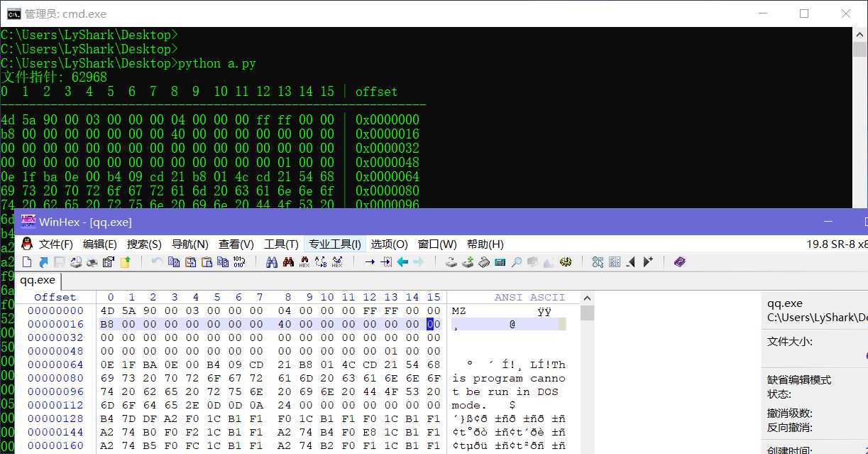Image resolution: width=868 pixels, height=454 pixels.
Task: Click the Go to offset arrow icon
Action: (369, 262)
